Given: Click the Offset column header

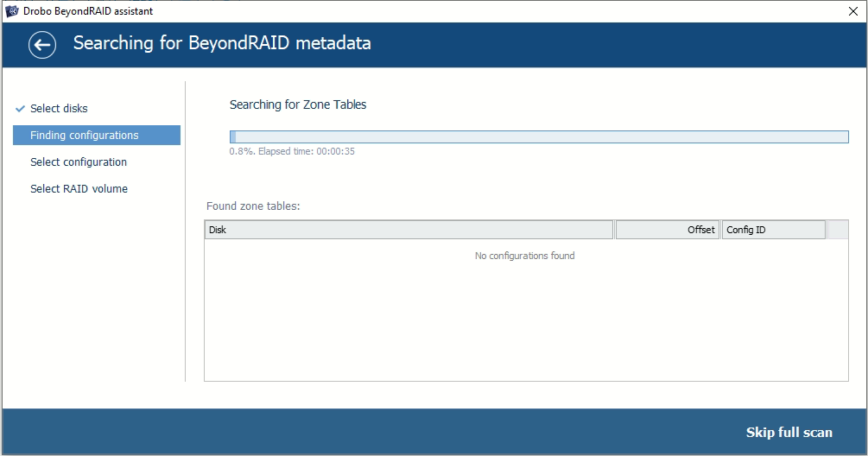Looking at the screenshot, I should (667, 230).
